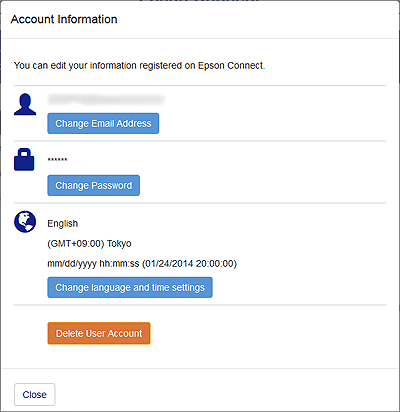
Task: Open the Change Password dialog
Action: 93,185
